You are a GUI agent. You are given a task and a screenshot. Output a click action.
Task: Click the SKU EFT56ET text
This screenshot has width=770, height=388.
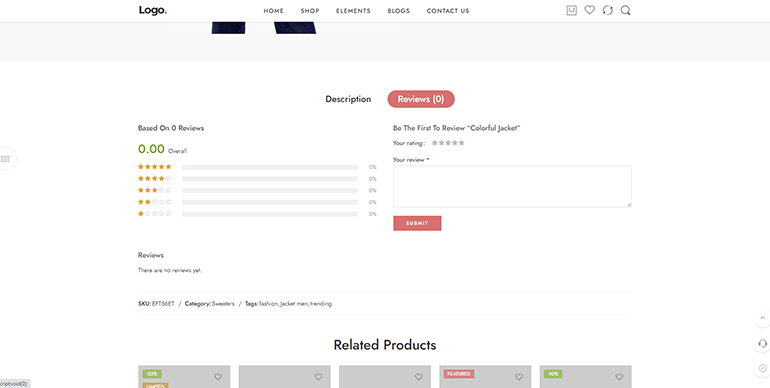[x=156, y=304]
